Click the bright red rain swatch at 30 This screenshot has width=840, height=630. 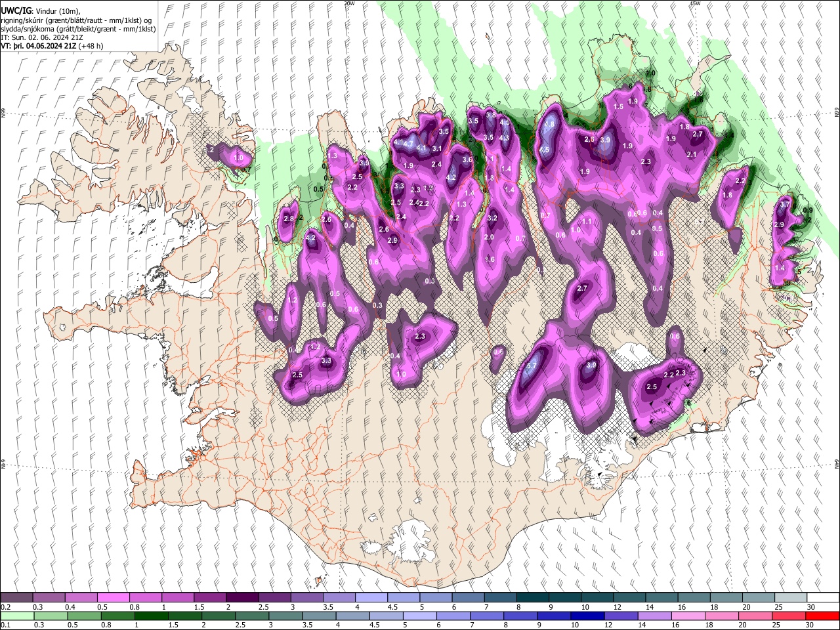tap(823, 616)
